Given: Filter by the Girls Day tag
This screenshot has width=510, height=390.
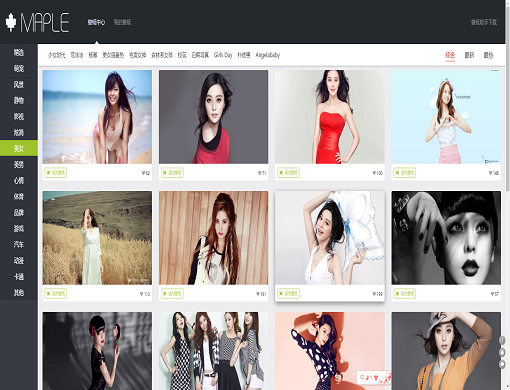Looking at the screenshot, I should pyautogui.click(x=223, y=55).
